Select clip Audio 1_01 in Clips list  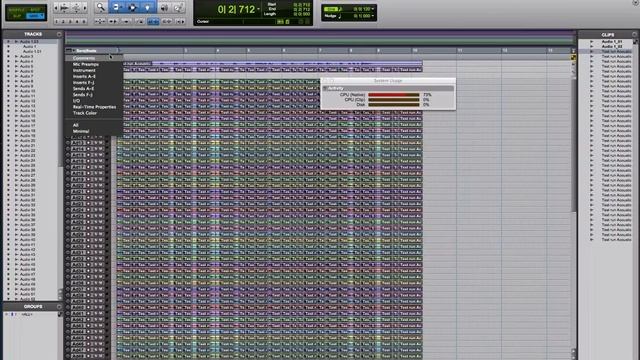point(612,42)
